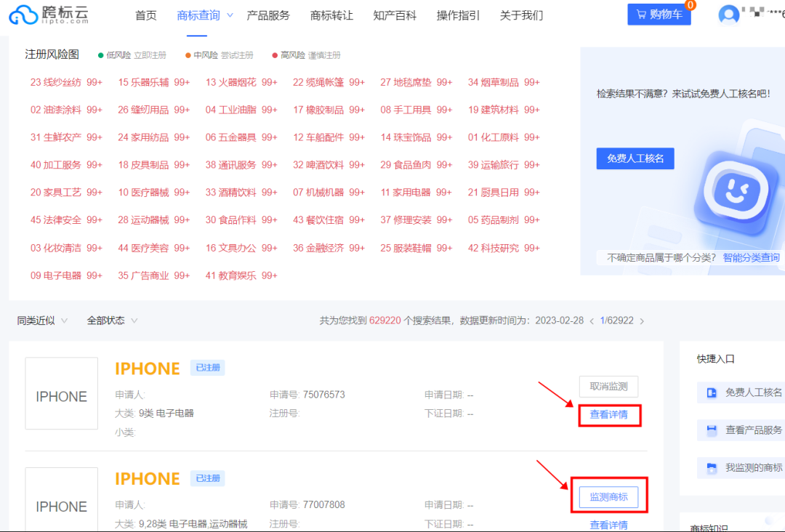Select risk category 10 医疗器械
The image size is (785, 532).
(153, 192)
